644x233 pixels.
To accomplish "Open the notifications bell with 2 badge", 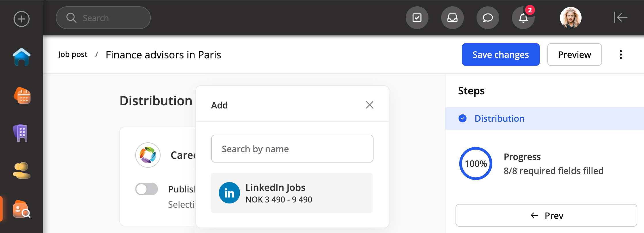I will 523,18.
